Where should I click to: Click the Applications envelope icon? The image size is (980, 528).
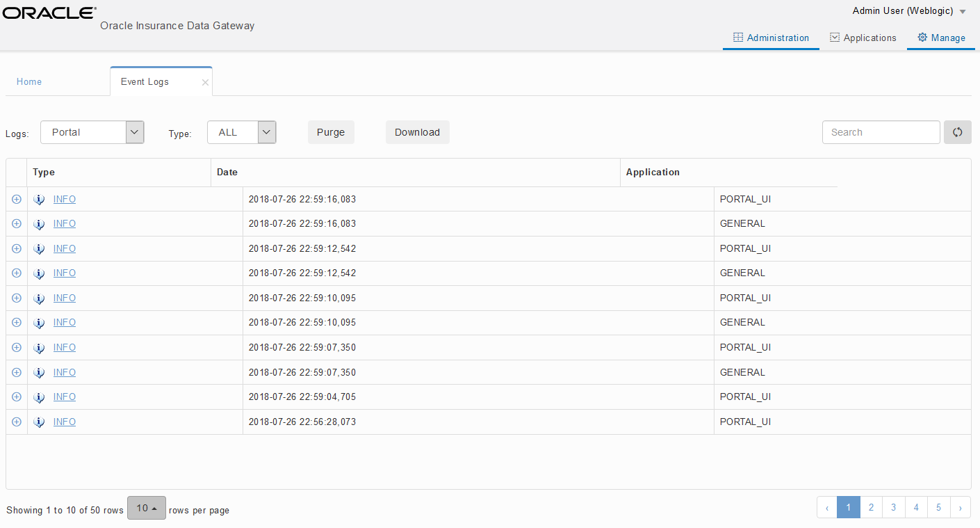pyautogui.click(x=835, y=37)
